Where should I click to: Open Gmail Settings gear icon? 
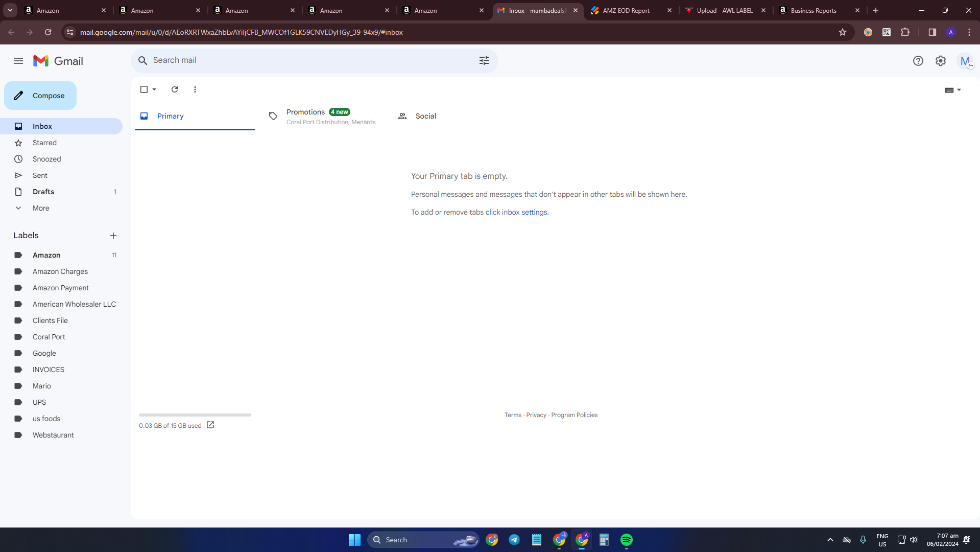pos(941,61)
